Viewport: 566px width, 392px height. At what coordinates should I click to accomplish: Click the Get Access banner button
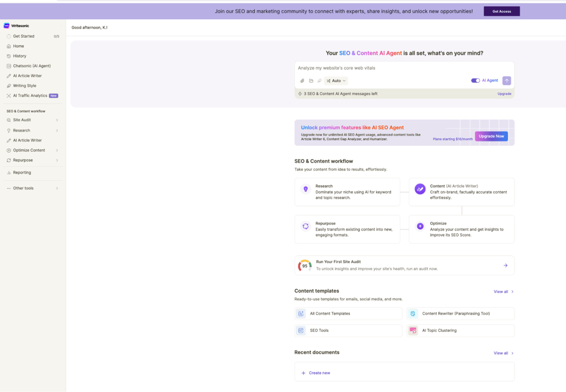click(502, 11)
